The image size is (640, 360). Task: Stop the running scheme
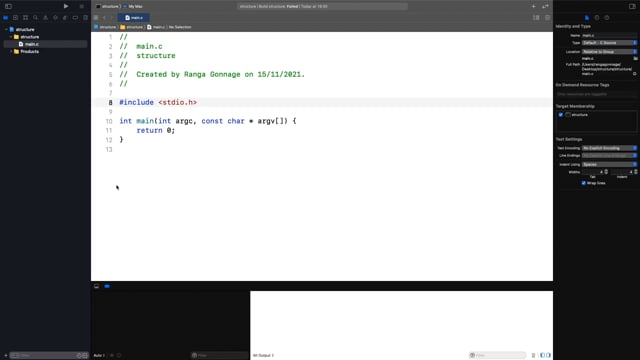tap(82, 7)
